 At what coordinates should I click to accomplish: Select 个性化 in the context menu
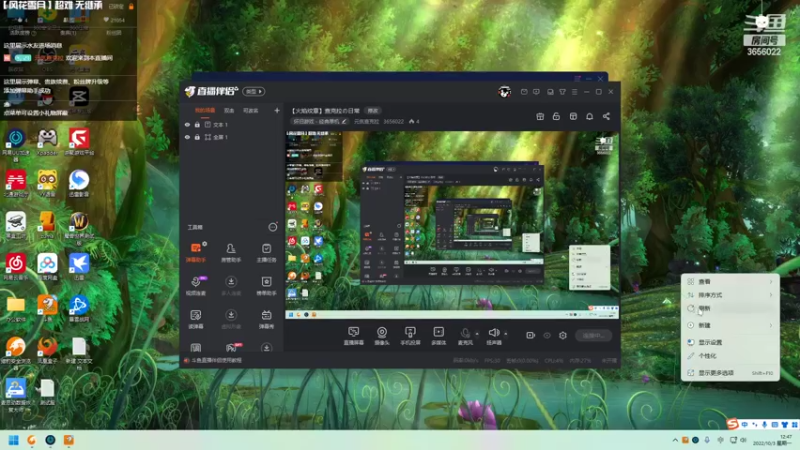pos(730,356)
